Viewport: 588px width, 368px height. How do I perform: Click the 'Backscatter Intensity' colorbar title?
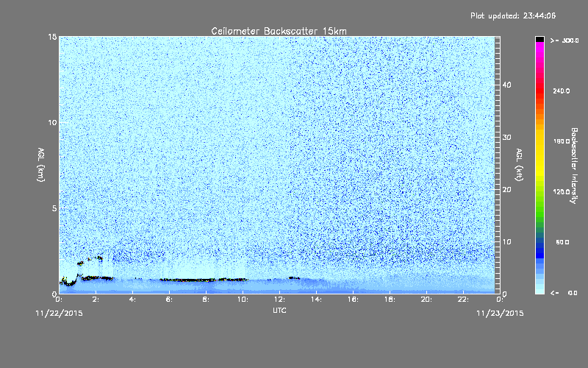tap(574, 166)
